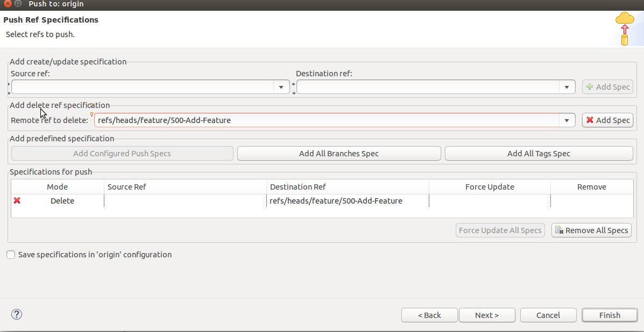Viewport: 644px width, 332px height.
Task: Click into the Source ref text field
Action: 143,87
